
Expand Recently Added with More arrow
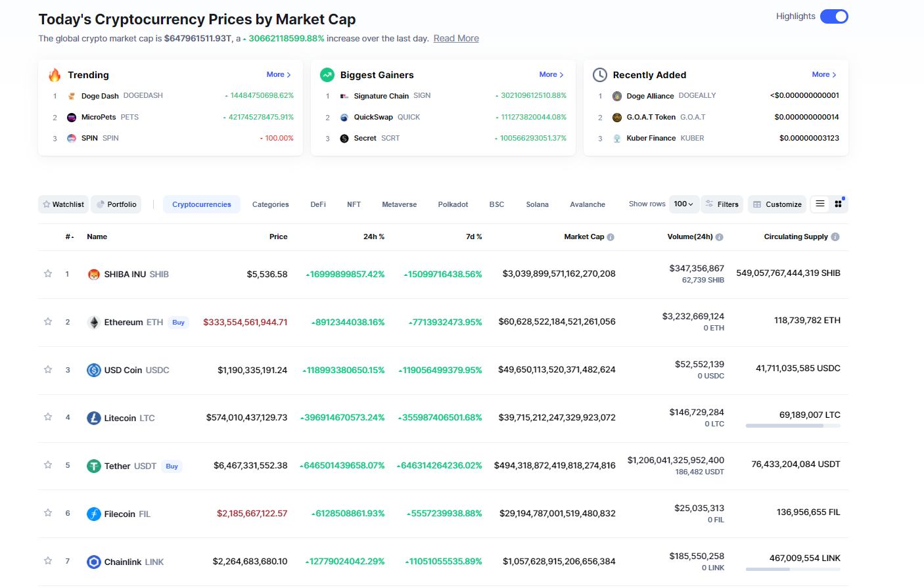824,75
